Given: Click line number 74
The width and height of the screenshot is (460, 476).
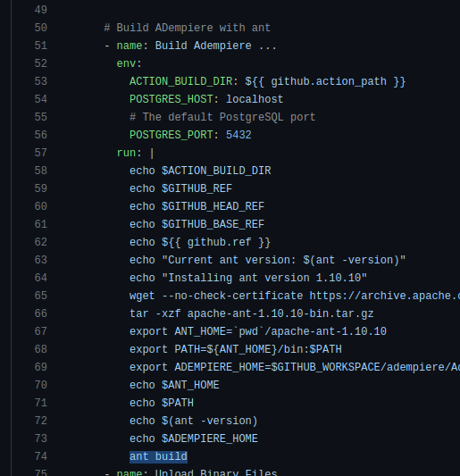Looking at the screenshot, I should click(41, 456).
